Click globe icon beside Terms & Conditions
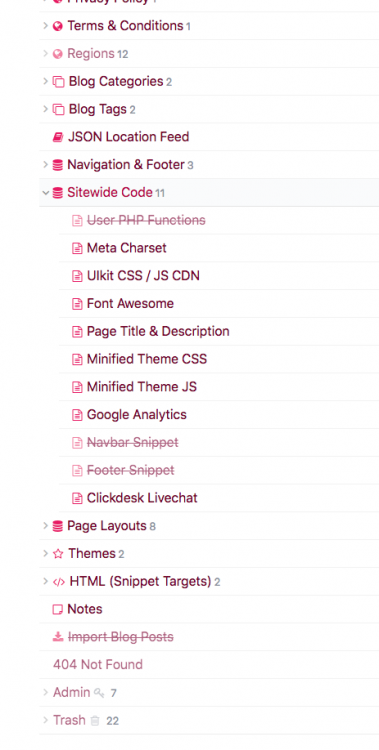Image resolution: width=379 pixels, height=750 pixels. [x=57, y=26]
